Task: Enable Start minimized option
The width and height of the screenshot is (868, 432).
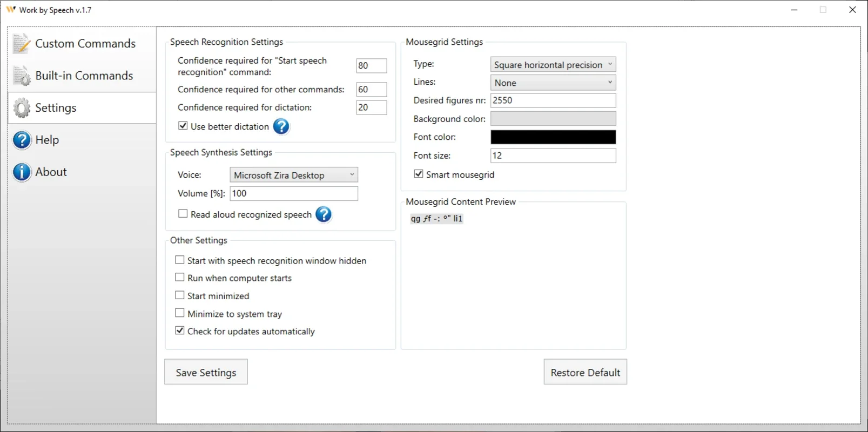Action: (x=180, y=295)
